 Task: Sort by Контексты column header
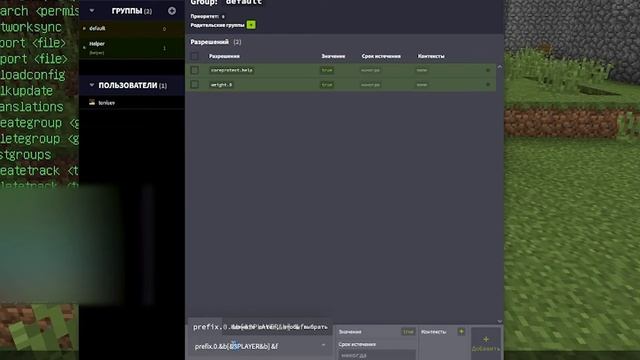[x=431, y=56]
